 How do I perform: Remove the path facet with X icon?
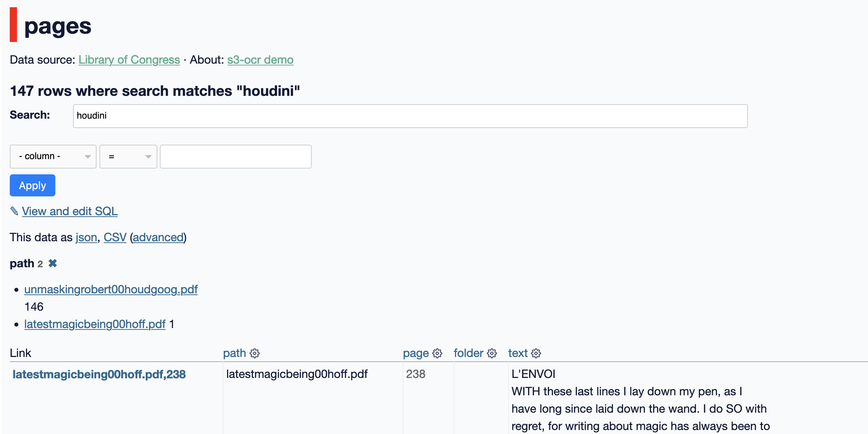tap(53, 263)
